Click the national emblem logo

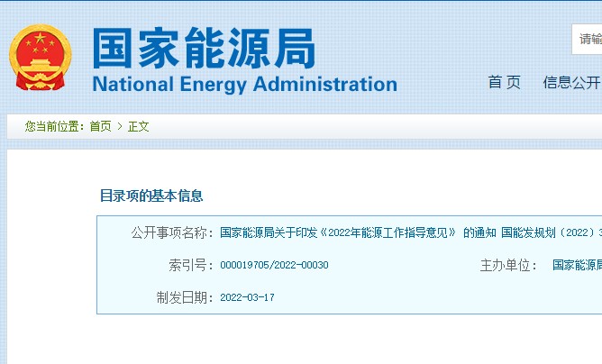click(41, 57)
